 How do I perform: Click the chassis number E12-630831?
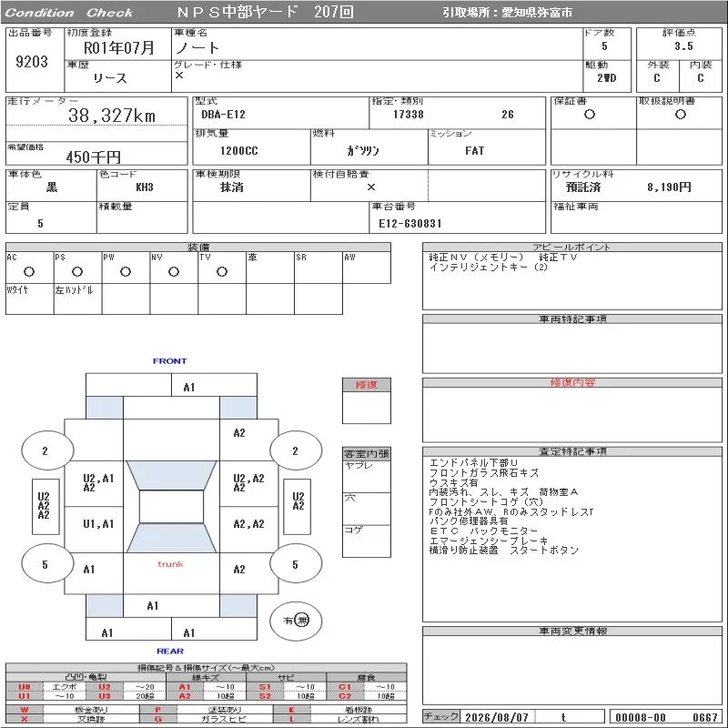click(x=410, y=224)
